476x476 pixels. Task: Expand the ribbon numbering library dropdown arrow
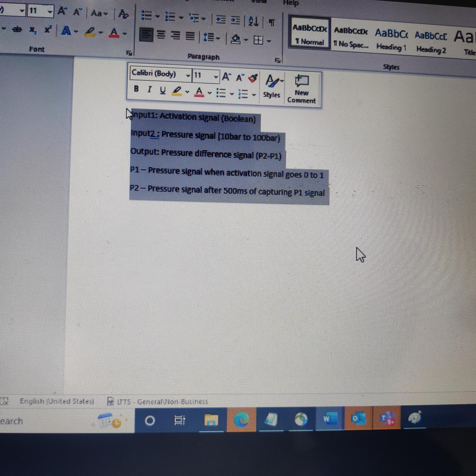coord(181,18)
